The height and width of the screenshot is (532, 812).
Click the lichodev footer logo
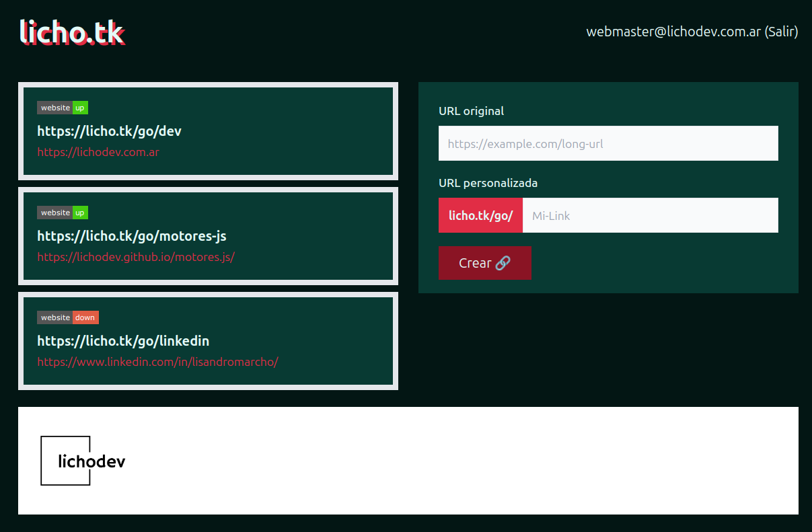click(x=83, y=461)
